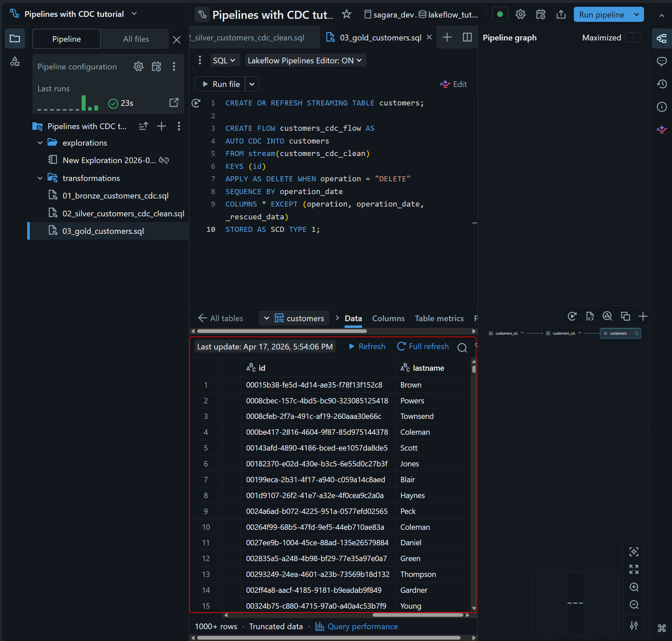Click the data table horizontal scrollbar
Viewport: 672px width, 641px height.
pos(417,615)
